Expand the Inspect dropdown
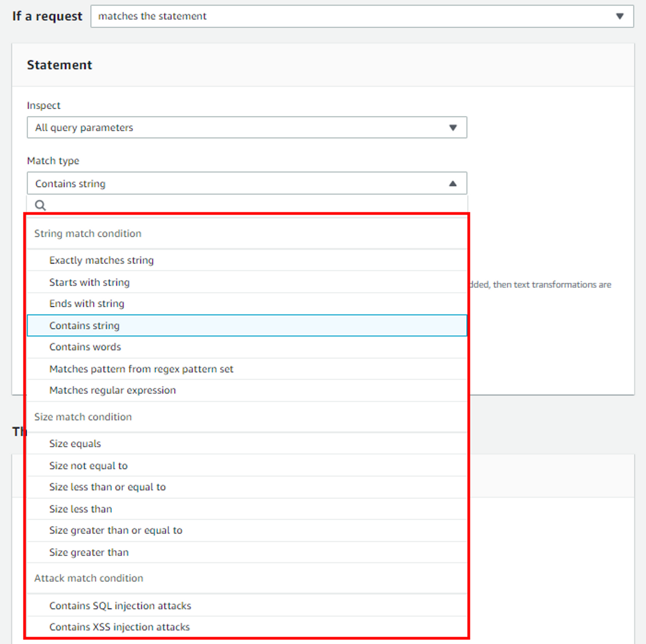The height and width of the screenshot is (644, 646). 247,127
